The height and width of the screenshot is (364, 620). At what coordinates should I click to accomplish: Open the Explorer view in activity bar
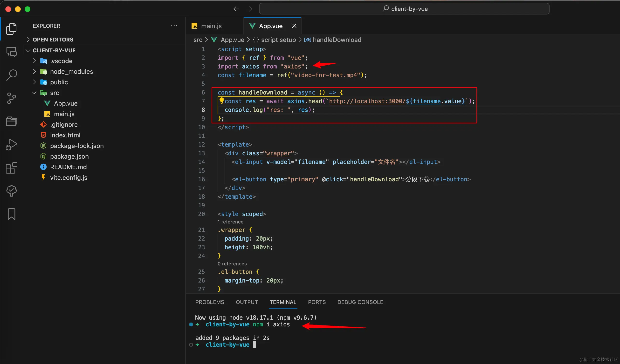pos(11,29)
